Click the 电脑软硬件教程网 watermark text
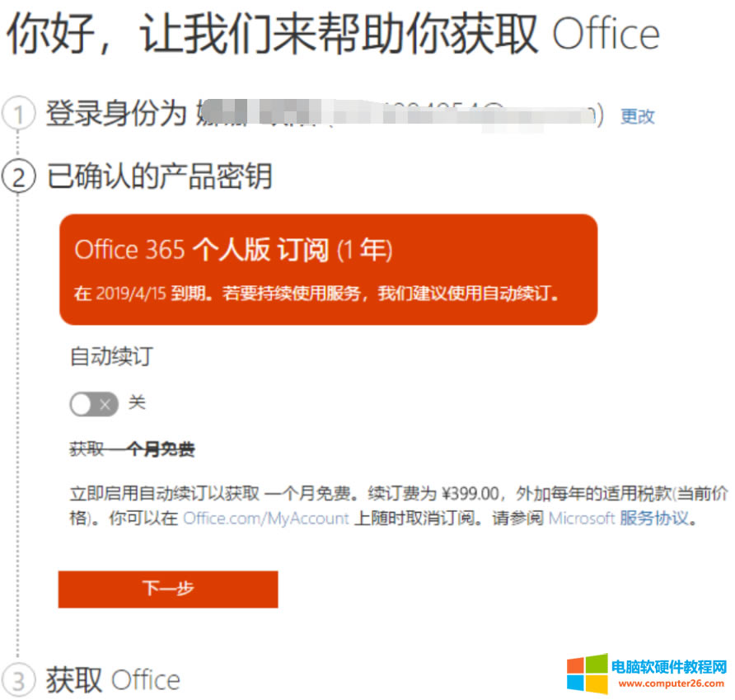Viewport: 735px width, 700px height. click(x=669, y=667)
